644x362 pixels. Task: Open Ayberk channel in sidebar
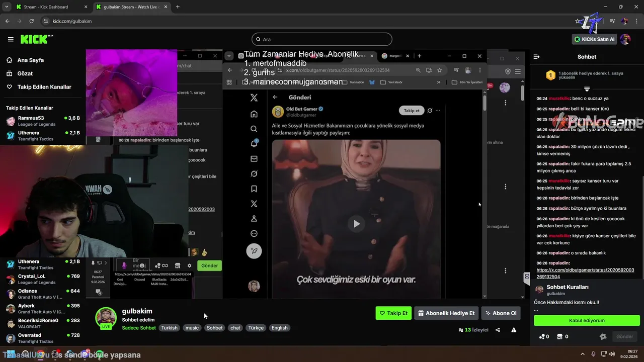pyautogui.click(x=43, y=308)
